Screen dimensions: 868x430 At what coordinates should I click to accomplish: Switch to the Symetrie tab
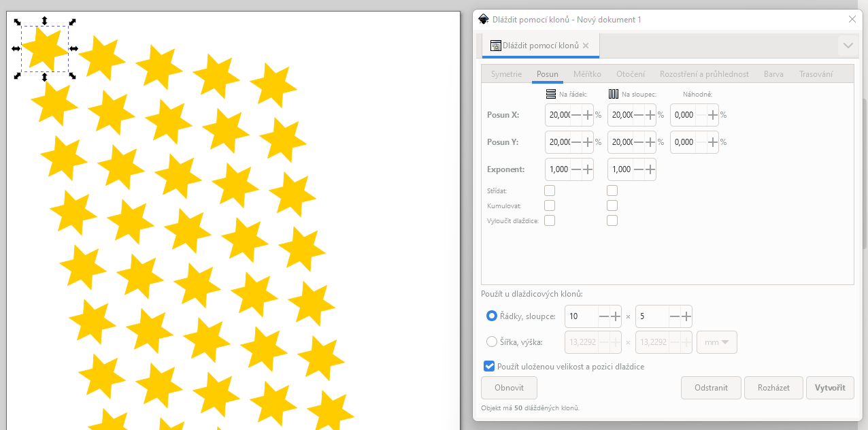505,73
